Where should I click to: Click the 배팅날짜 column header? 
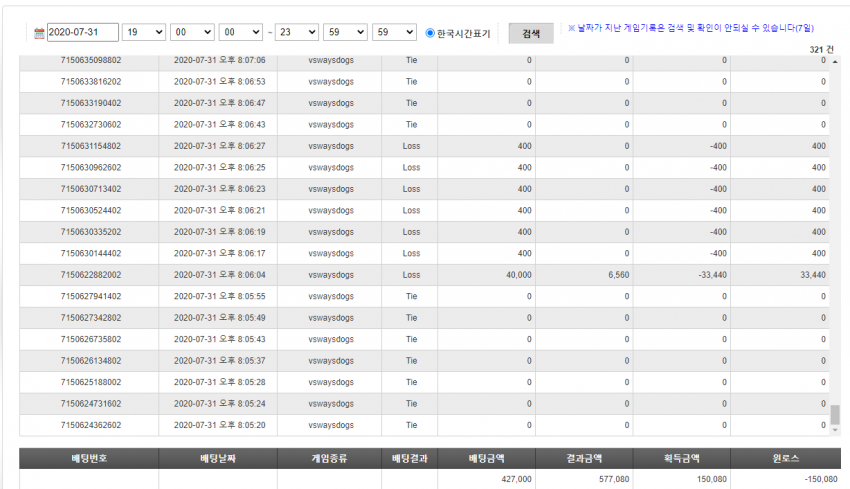pos(218,459)
